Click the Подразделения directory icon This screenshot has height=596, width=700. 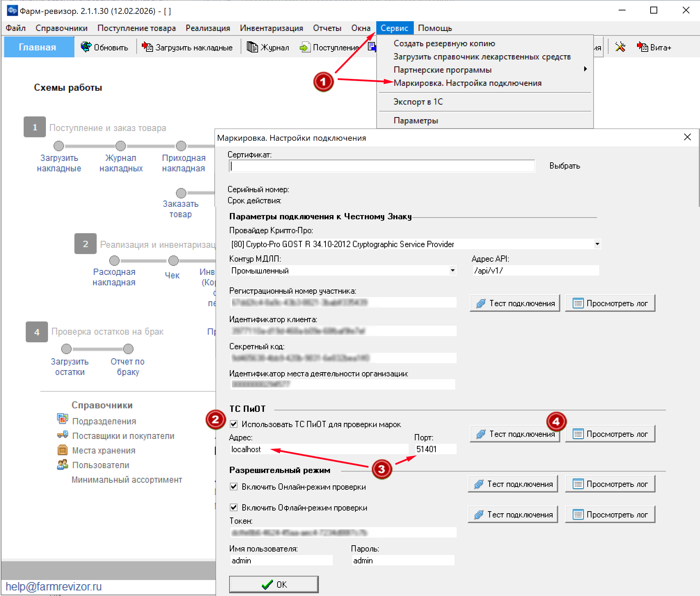tap(63, 419)
